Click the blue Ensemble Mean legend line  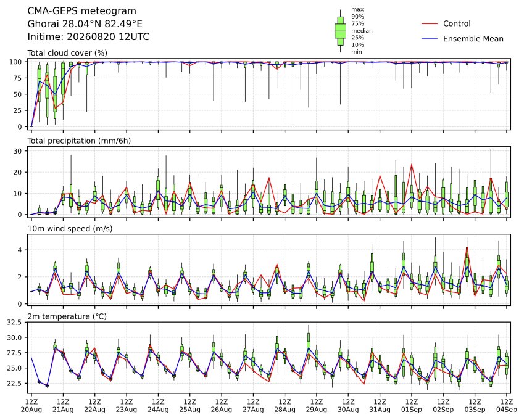click(430, 39)
